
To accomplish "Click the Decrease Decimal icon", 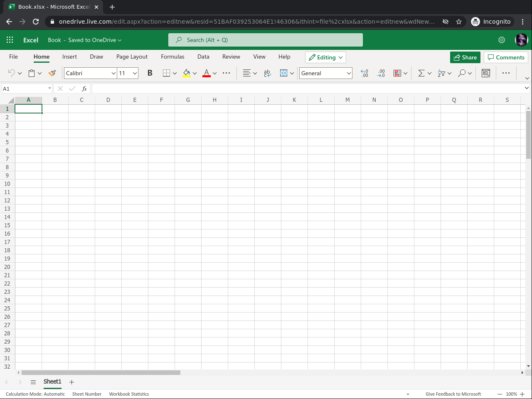I will [x=381, y=73].
